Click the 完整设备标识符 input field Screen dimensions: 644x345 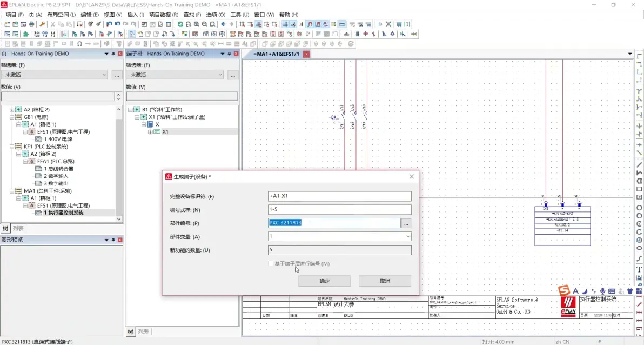click(340, 196)
